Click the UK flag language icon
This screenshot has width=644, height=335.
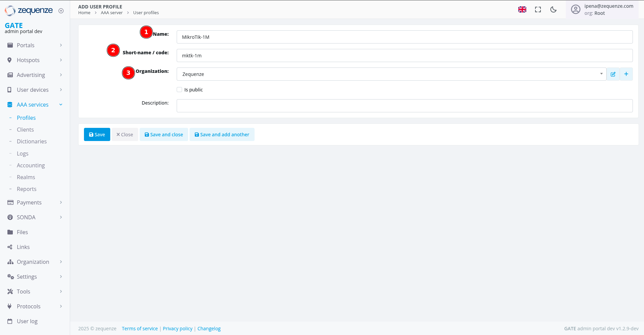pyautogui.click(x=522, y=9)
